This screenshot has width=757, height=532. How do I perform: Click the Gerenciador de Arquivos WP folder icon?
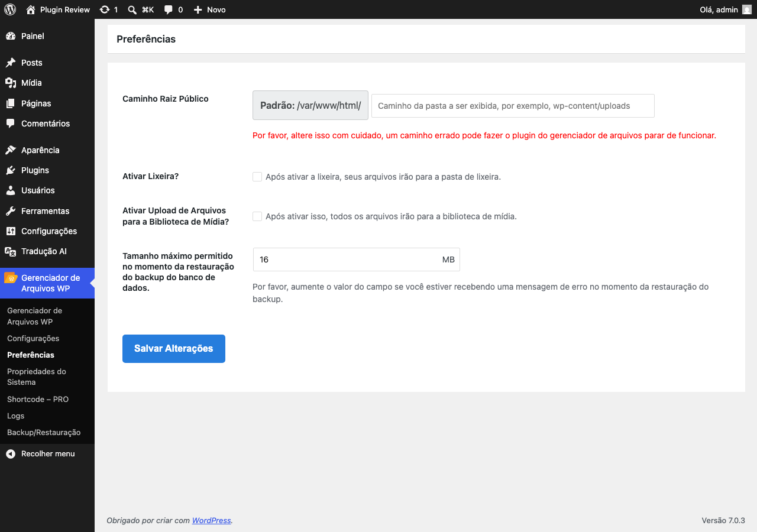point(11,278)
